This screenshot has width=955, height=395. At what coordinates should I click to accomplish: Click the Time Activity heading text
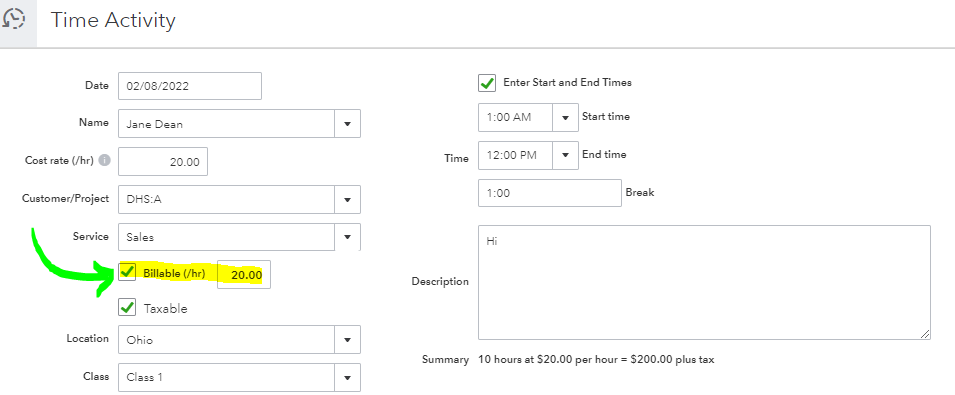coord(113,20)
